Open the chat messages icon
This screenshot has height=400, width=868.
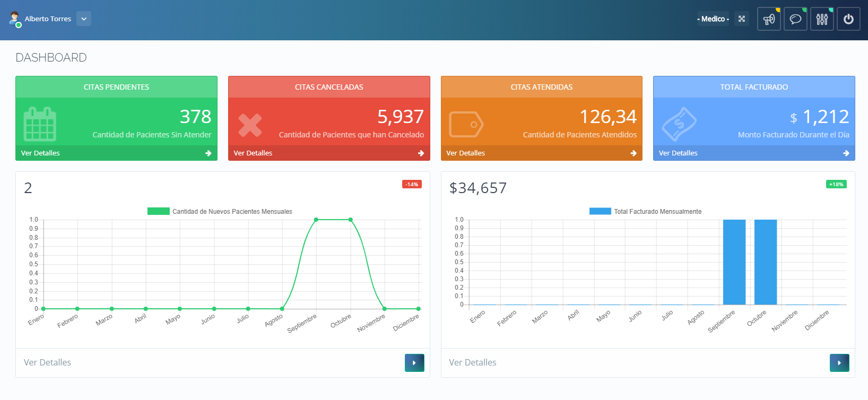coord(795,19)
